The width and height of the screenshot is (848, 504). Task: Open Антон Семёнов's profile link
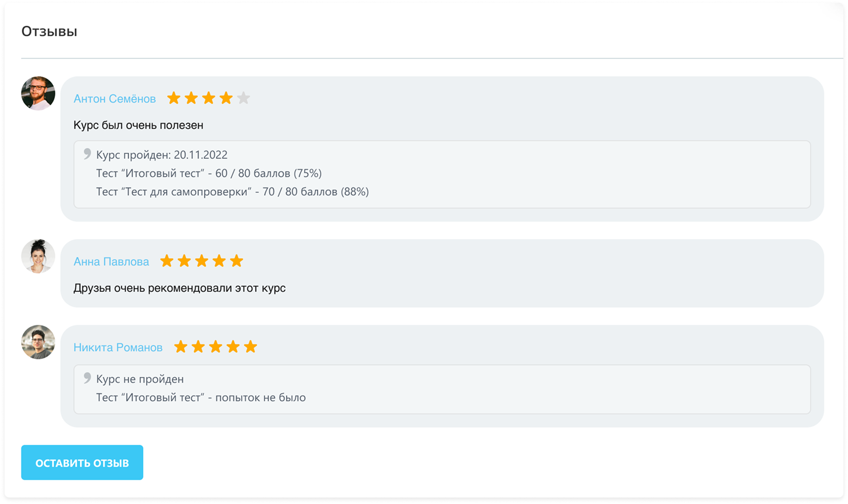(114, 99)
